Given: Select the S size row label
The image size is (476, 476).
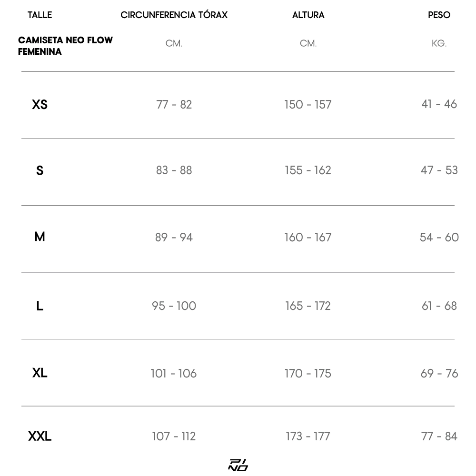Looking at the screenshot, I should click(x=40, y=170).
